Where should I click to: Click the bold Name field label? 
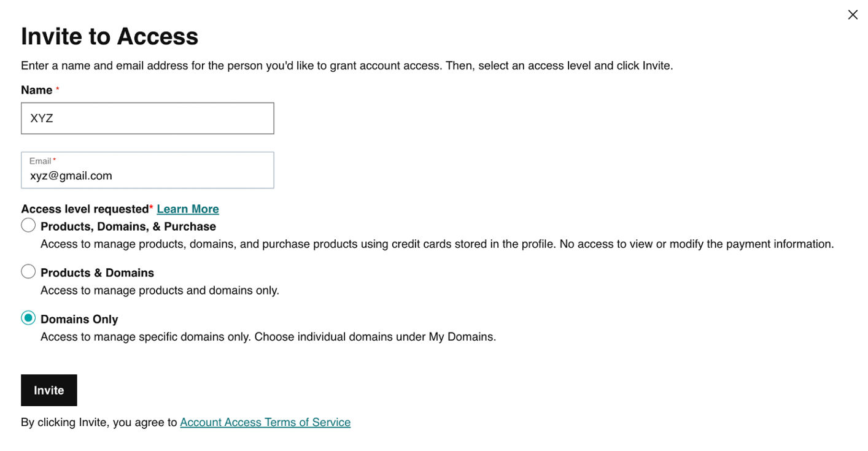click(37, 90)
